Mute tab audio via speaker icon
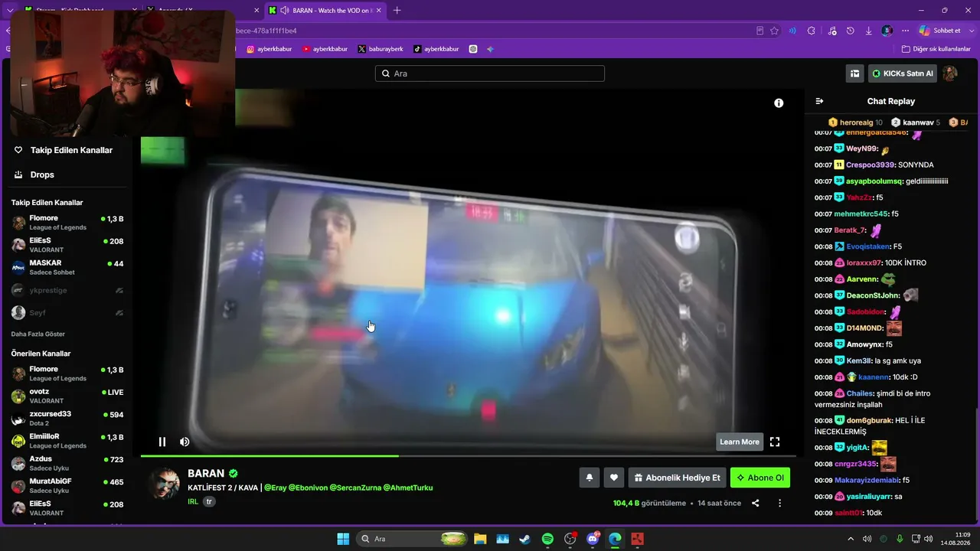This screenshot has height=551, width=980. pyautogui.click(x=285, y=11)
